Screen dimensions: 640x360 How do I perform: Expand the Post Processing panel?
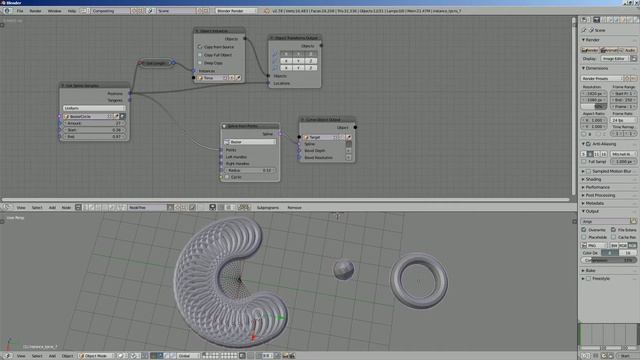click(600, 196)
